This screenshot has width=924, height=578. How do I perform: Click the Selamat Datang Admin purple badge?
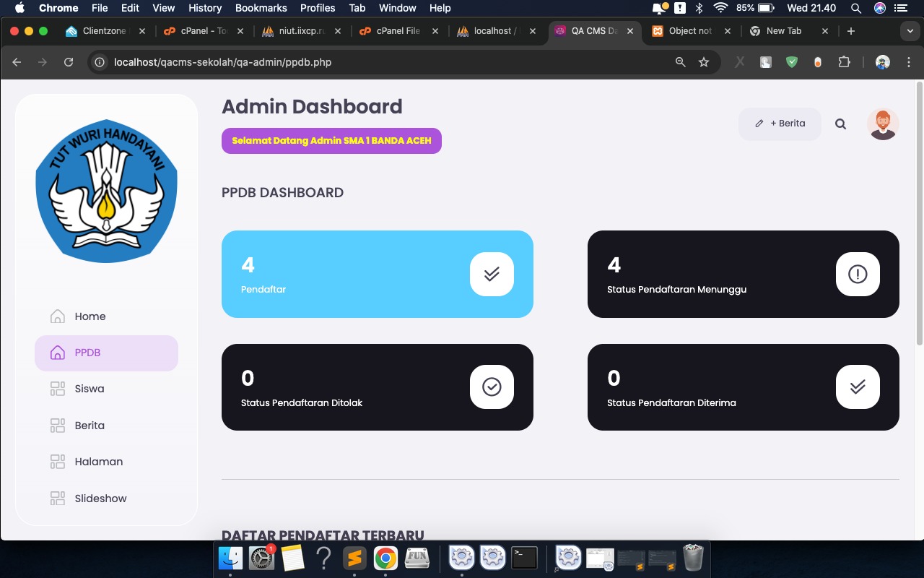click(x=331, y=141)
